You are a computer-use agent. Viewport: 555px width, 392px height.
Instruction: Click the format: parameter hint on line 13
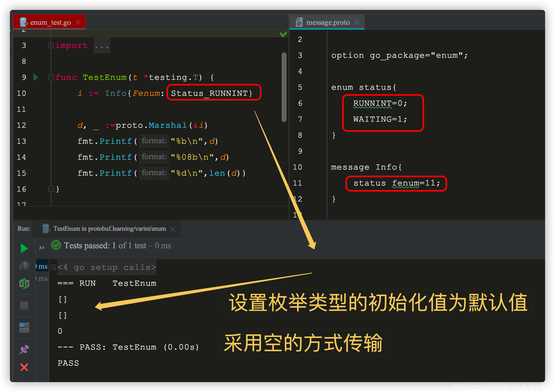tap(154, 141)
